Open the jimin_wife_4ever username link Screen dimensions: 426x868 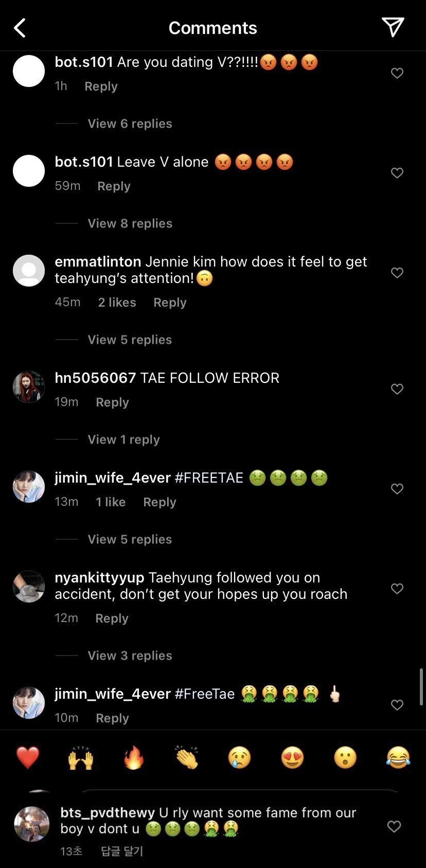112,477
